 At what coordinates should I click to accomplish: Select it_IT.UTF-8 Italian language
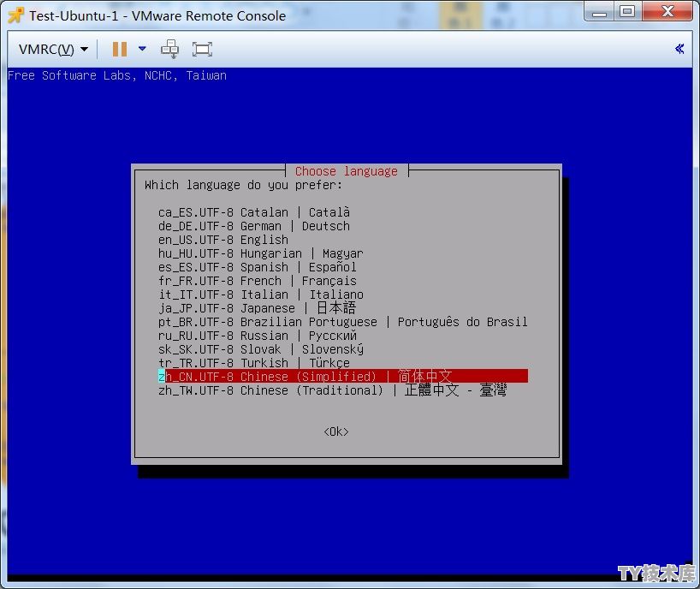(x=261, y=294)
